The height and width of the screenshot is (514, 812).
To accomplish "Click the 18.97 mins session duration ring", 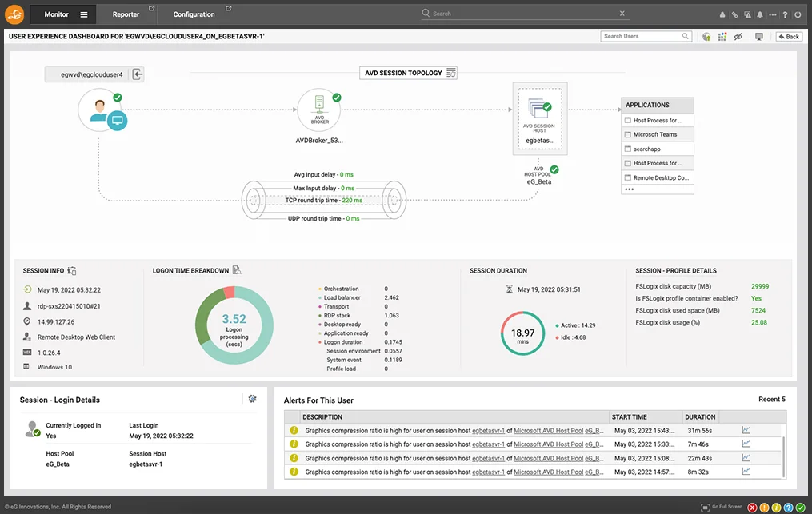I will (x=522, y=333).
